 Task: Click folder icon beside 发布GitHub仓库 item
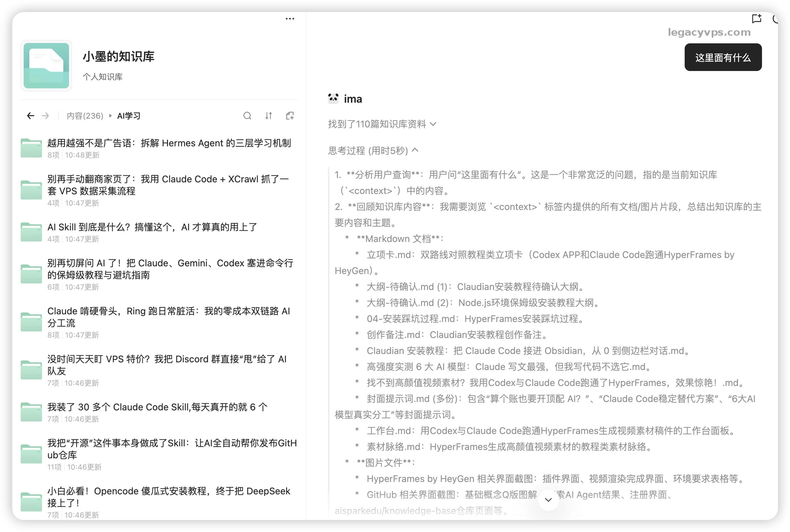(31, 454)
